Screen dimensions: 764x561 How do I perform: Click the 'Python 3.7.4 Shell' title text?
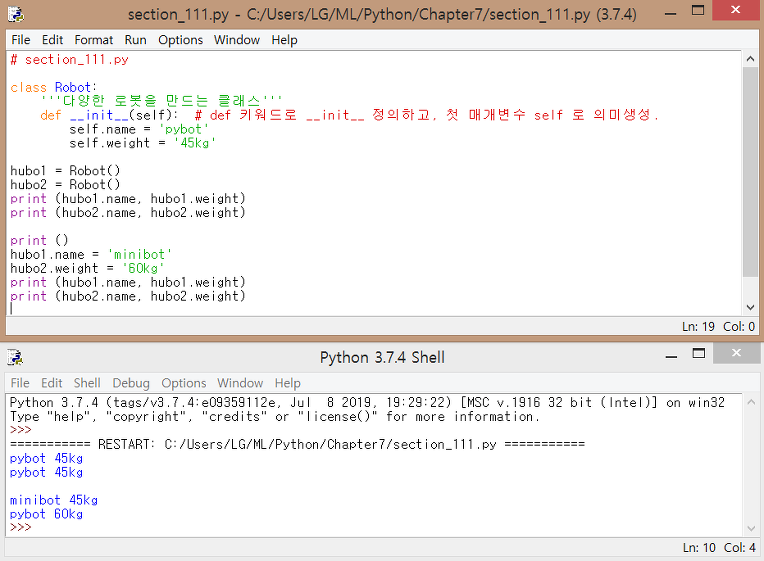click(382, 357)
